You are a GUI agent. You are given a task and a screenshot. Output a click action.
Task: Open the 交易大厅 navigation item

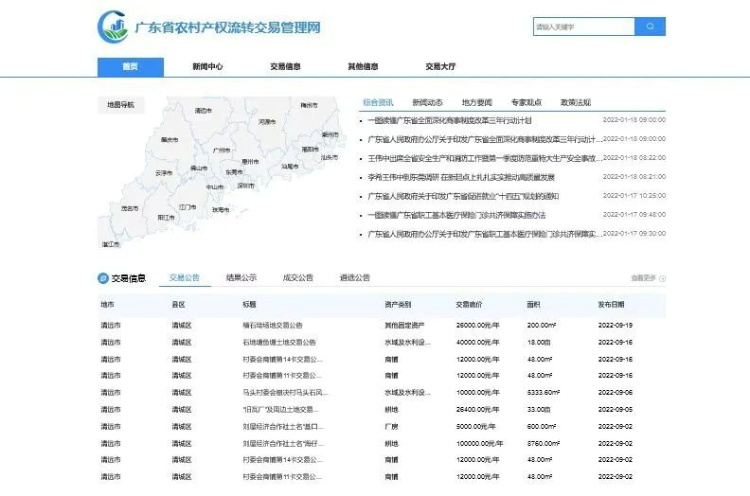point(440,67)
